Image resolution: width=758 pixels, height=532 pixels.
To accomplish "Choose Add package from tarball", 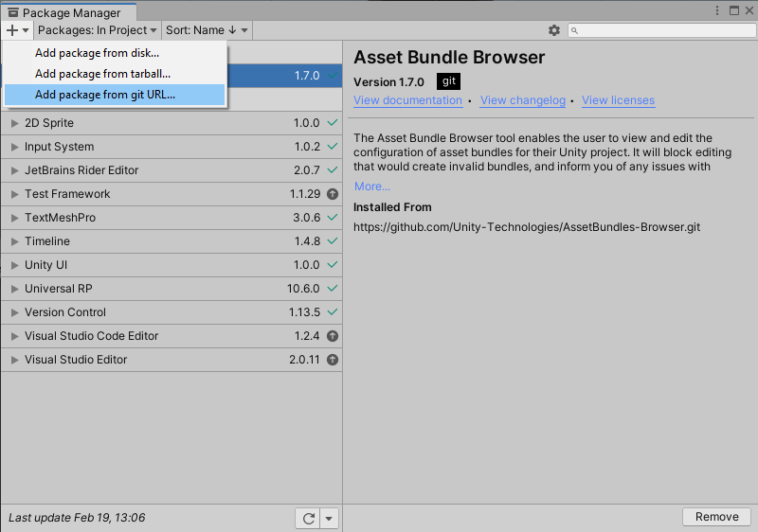I will click(x=115, y=74).
